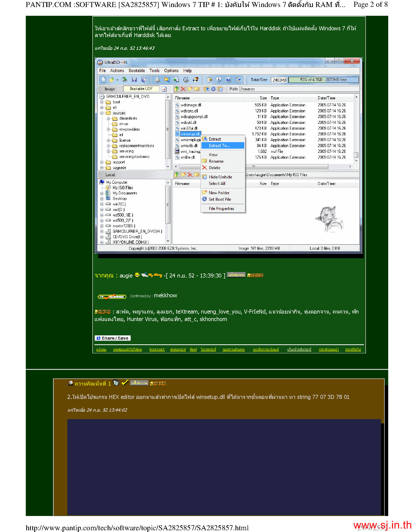Click the My Blog icon next to augie
This screenshot has width=414, height=532.
tap(152, 275)
